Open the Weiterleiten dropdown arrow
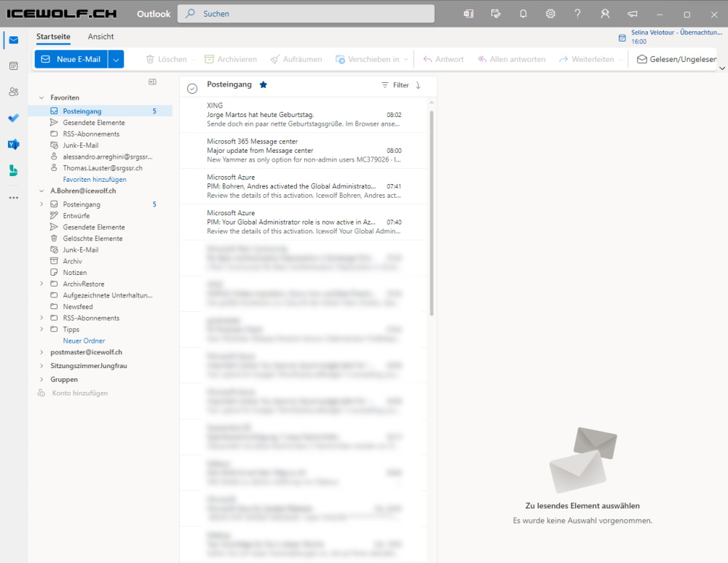 (x=621, y=60)
